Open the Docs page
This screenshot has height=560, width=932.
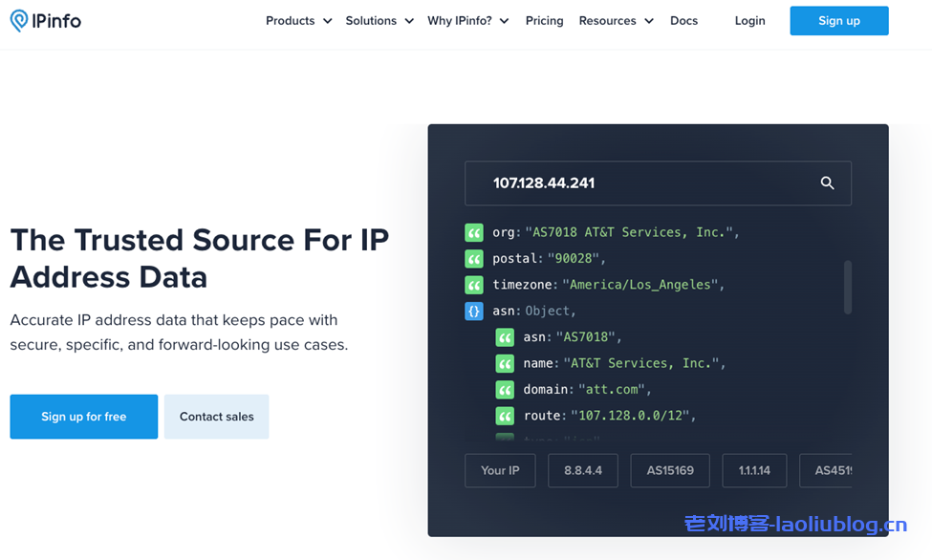tap(683, 21)
